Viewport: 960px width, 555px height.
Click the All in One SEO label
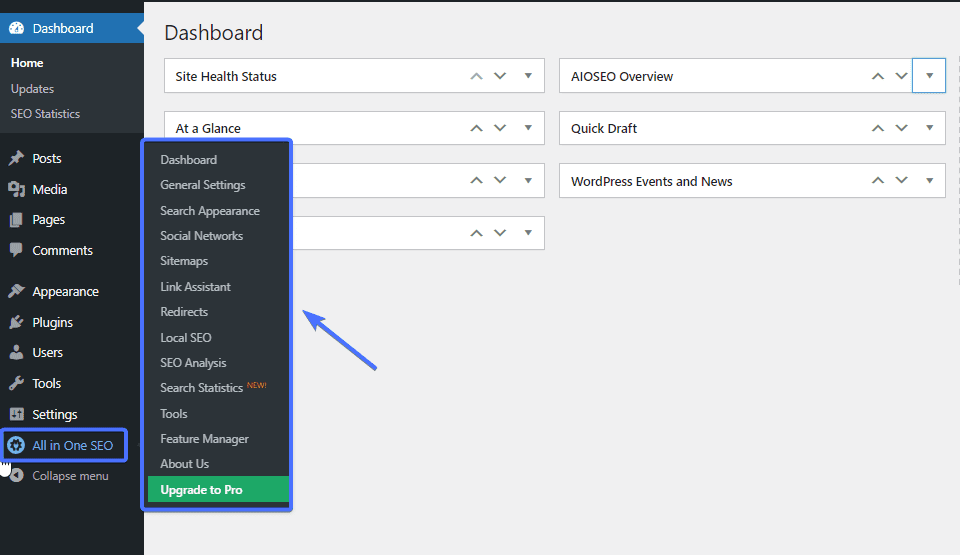(73, 445)
